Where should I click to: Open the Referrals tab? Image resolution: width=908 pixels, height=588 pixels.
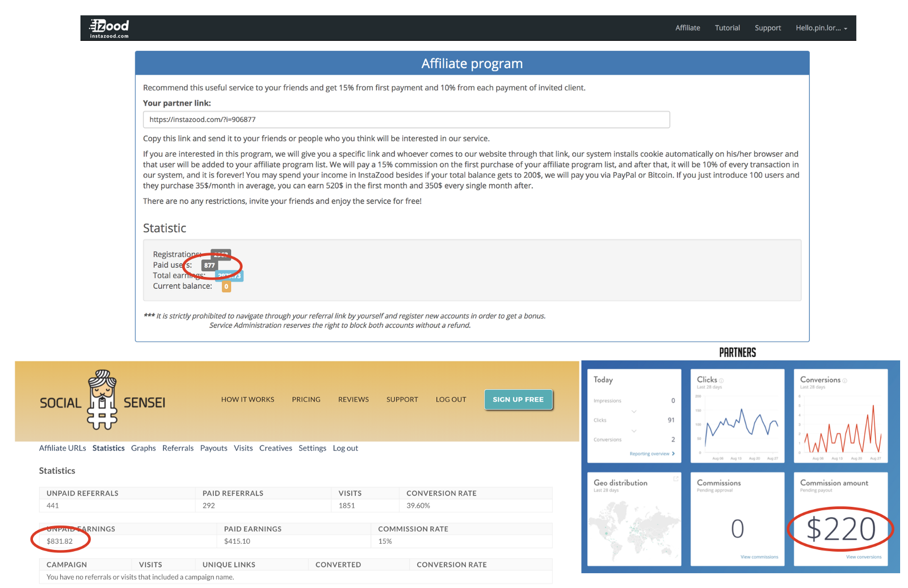click(178, 448)
